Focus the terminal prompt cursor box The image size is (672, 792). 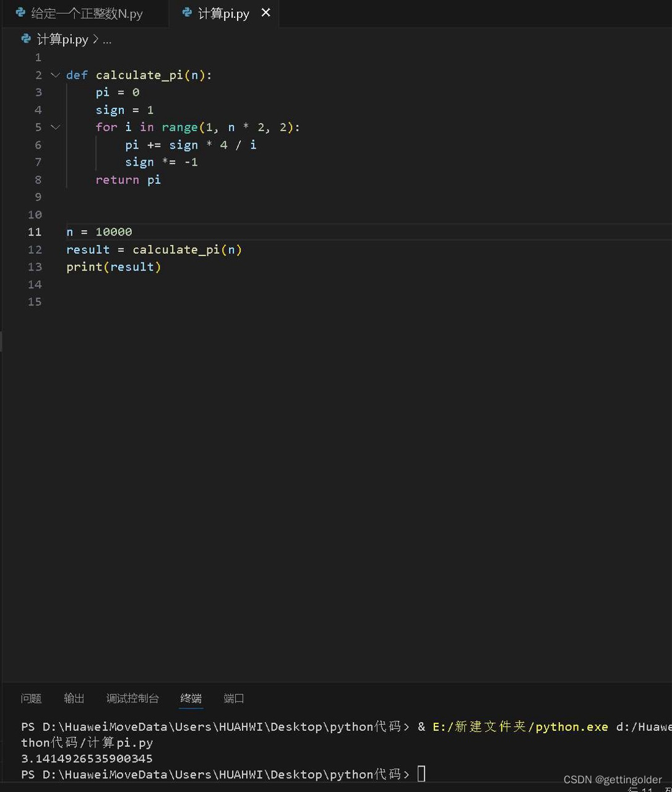[421, 773]
